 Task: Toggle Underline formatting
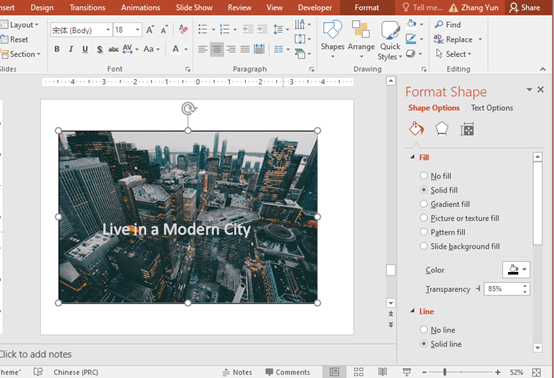[x=85, y=49]
